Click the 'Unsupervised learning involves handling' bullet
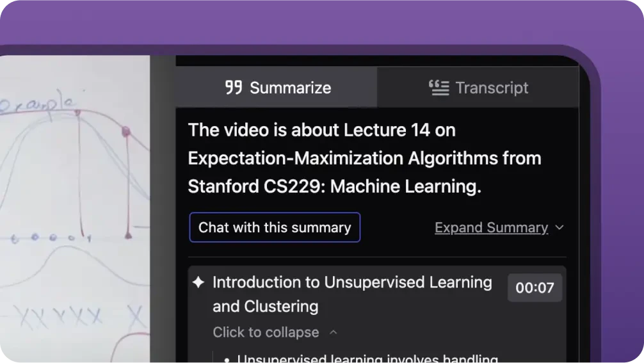This screenshot has height=363, width=644. pos(367,359)
